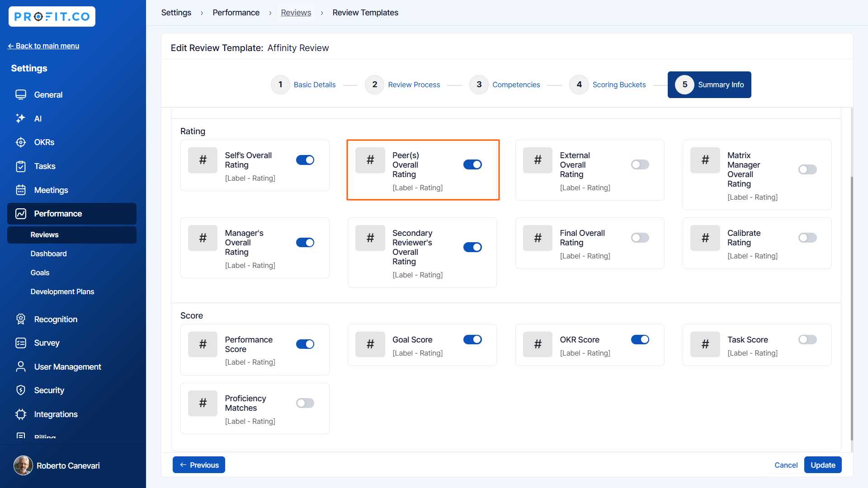
Task: Disable the Peer(s) Overall Rating toggle
Action: click(x=472, y=164)
